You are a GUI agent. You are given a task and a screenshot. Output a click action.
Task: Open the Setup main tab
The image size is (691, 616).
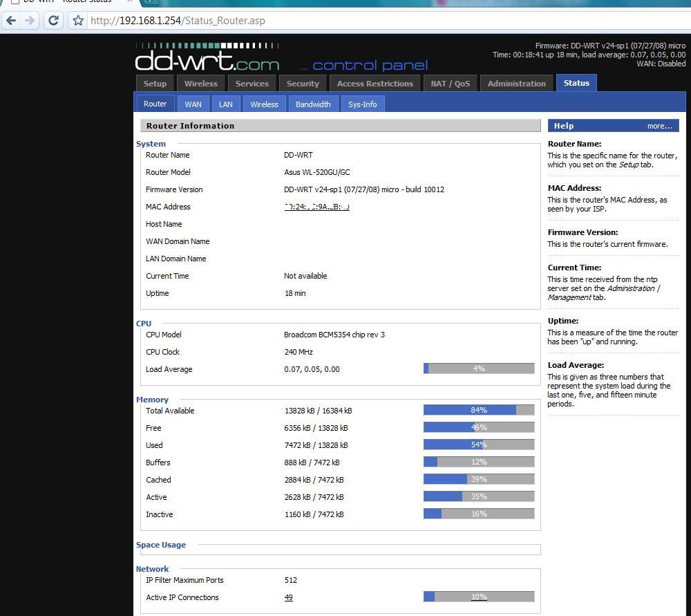coord(155,84)
